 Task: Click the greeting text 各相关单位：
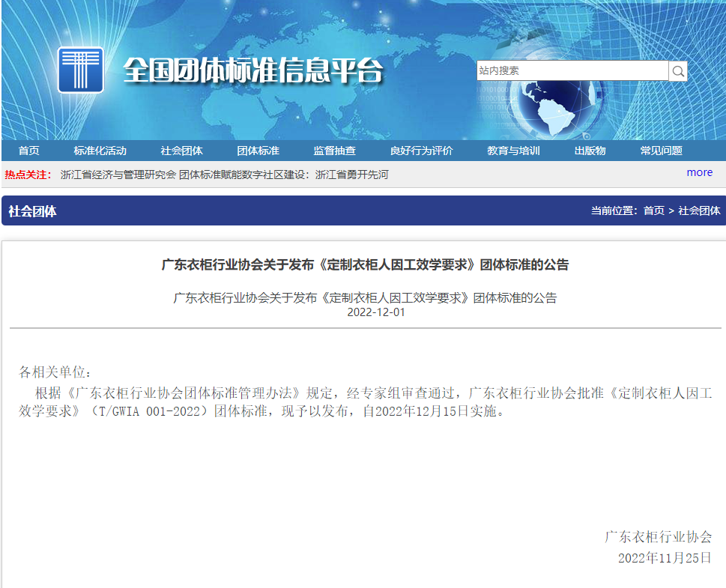click(x=55, y=372)
